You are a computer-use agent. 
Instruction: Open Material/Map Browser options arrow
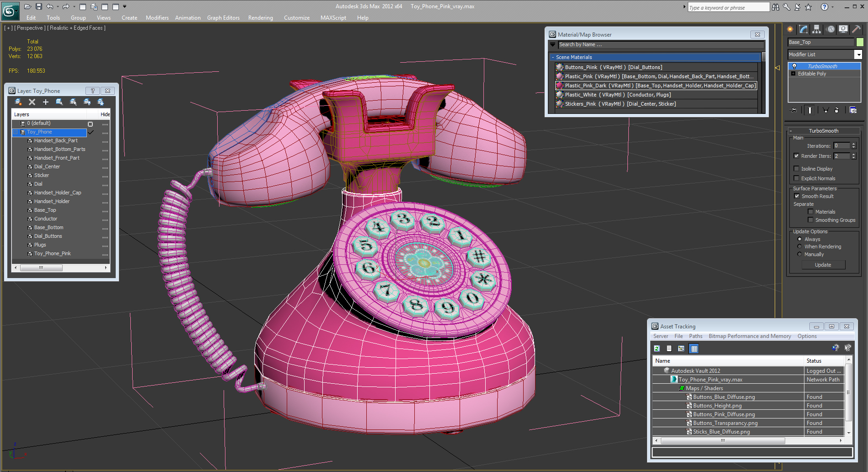pyautogui.click(x=552, y=45)
